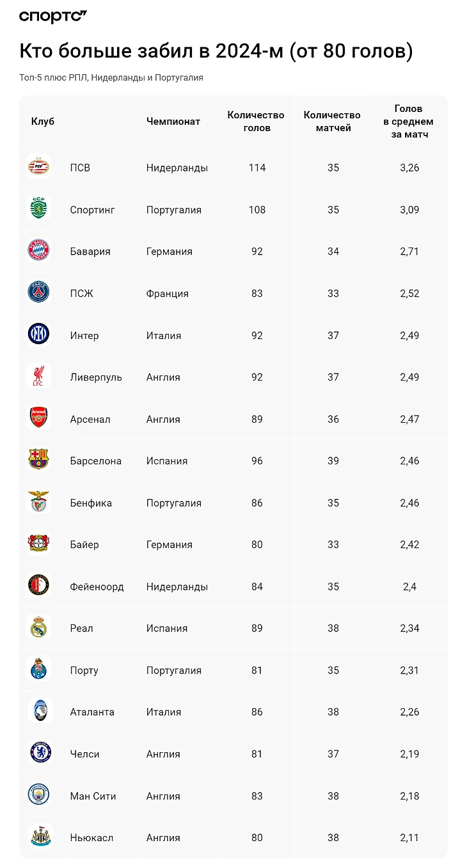Click the PSV club crest icon
This screenshot has width=467, height=868.
tap(38, 168)
